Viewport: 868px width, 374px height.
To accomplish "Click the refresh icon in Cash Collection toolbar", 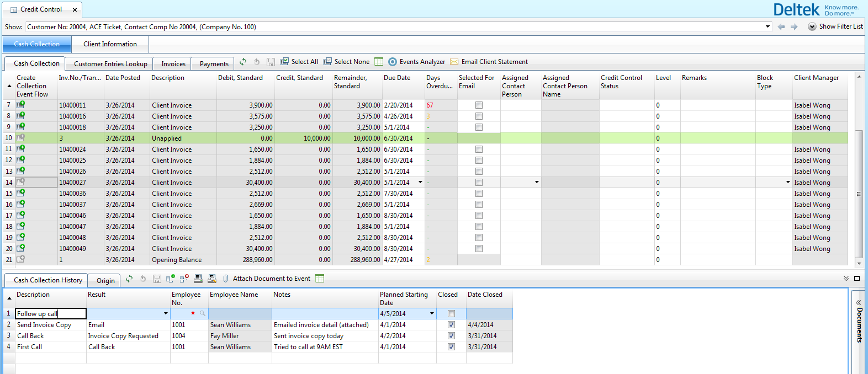I will 243,62.
